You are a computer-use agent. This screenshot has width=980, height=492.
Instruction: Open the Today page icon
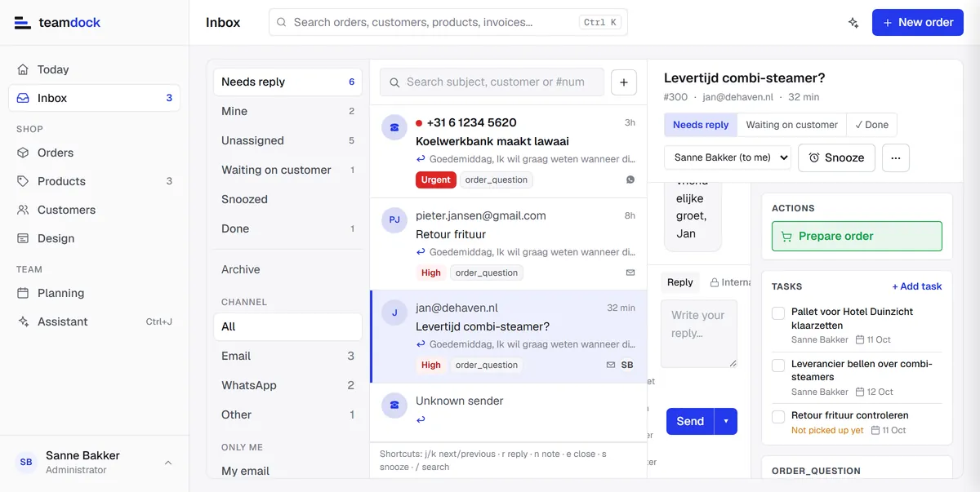[x=23, y=69]
